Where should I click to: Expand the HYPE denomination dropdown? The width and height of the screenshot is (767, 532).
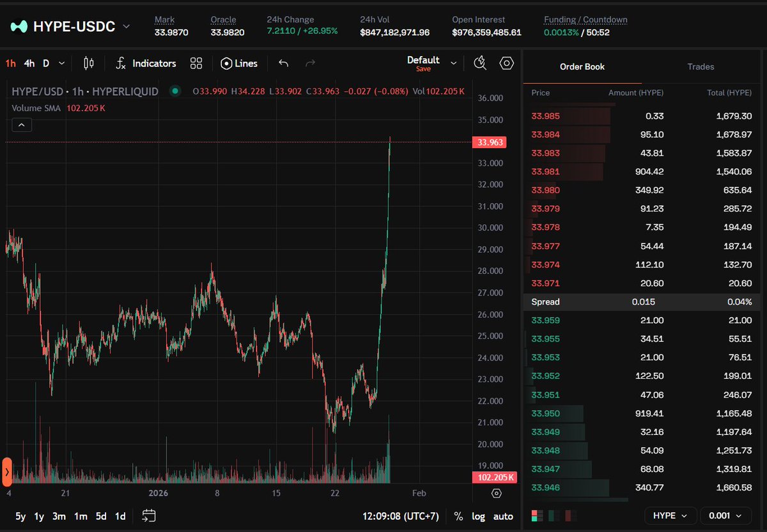coord(670,515)
